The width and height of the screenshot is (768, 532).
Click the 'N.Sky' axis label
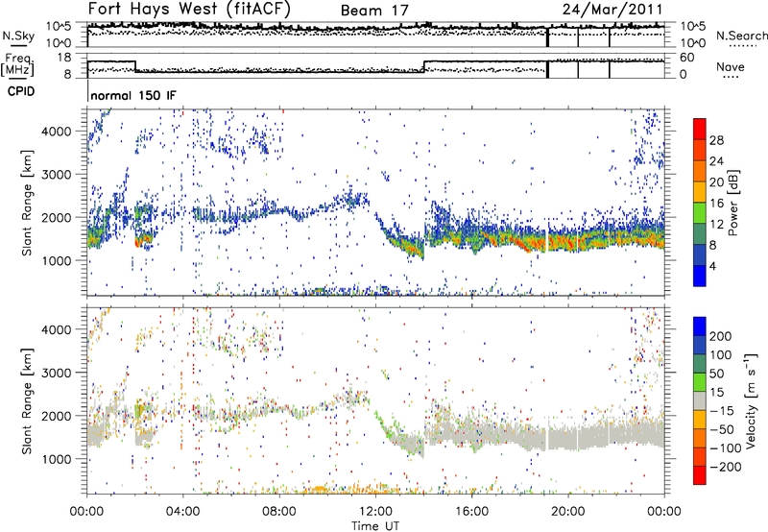(x=18, y=36)
